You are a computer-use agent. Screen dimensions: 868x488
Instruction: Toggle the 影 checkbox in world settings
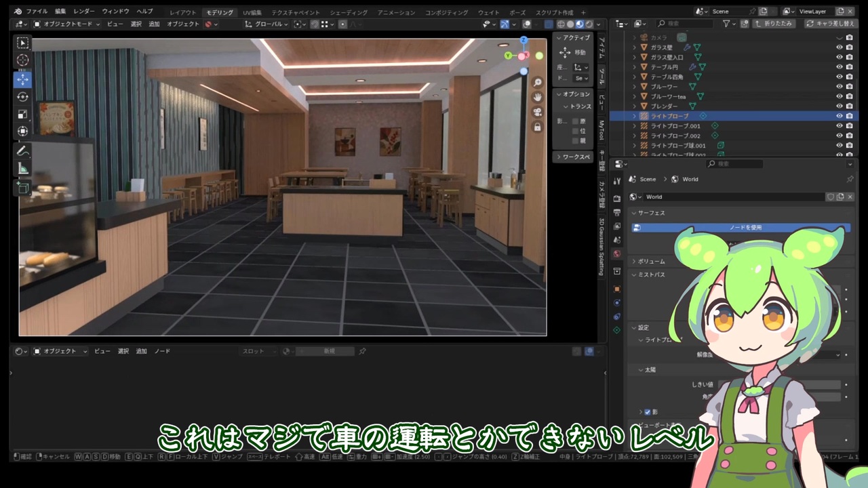click(648, 412)
